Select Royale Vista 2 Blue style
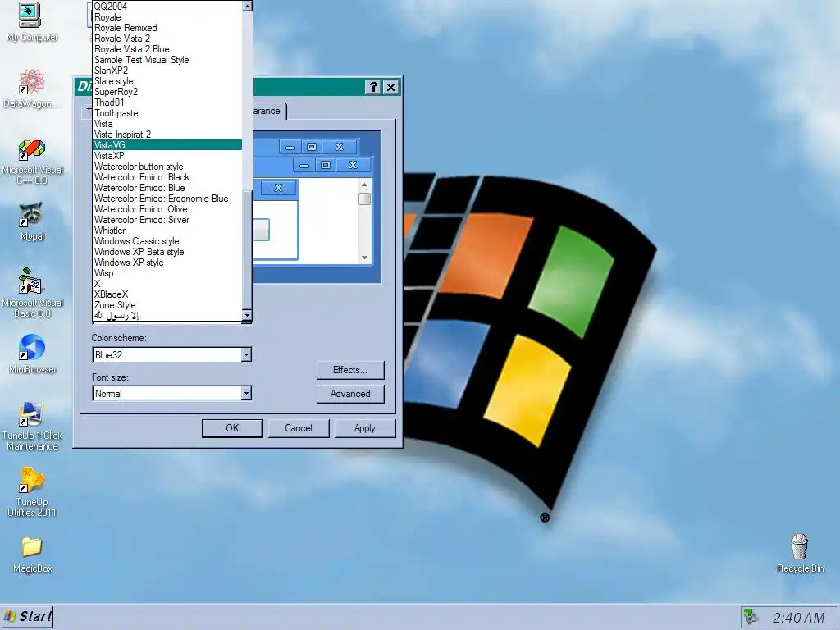This screenshot has height=630, width=840. 167,49
